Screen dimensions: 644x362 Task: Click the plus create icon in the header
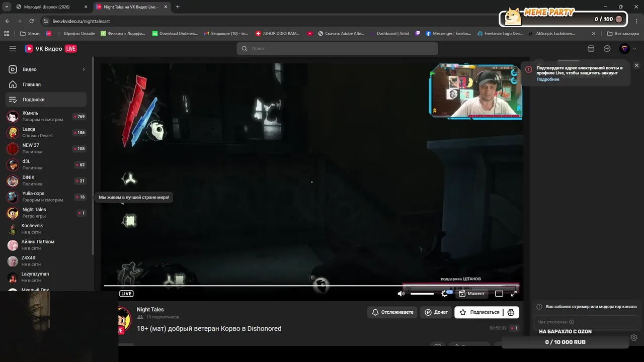[x=607, y=49]
